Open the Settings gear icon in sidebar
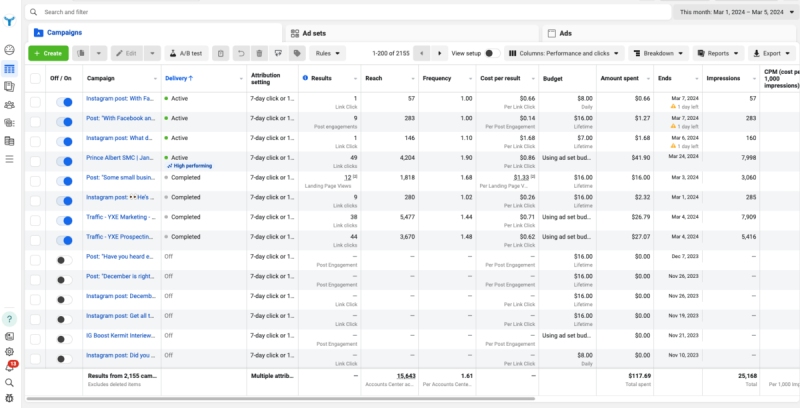800x408 pixels. (9, 351)
